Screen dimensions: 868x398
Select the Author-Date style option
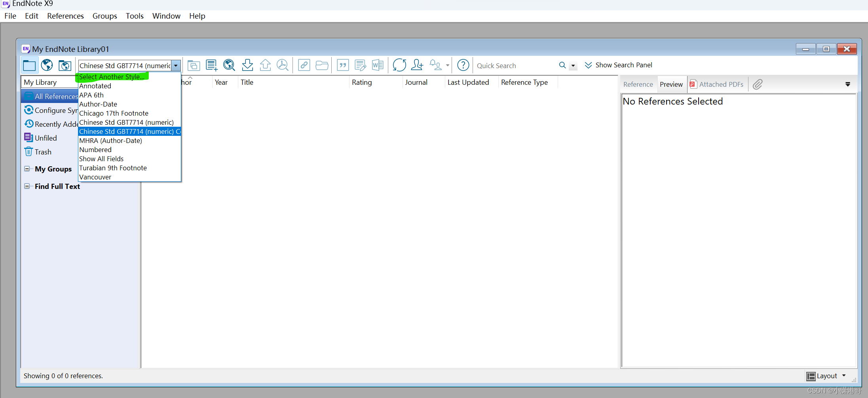(x=129, y=104)
